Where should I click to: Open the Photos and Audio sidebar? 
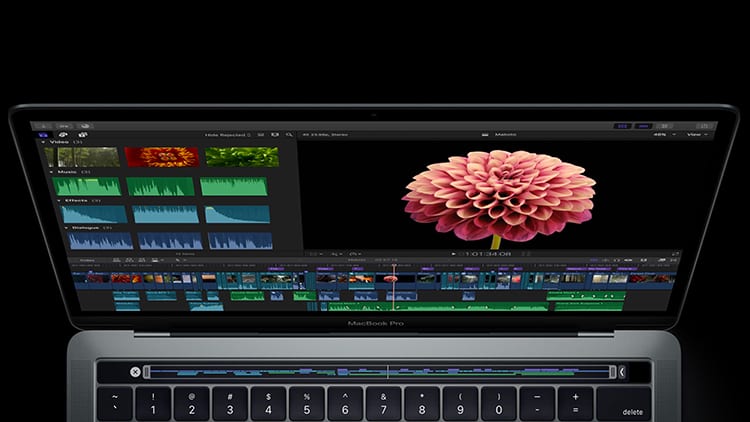pyautogui.click(x=63, y=135)
